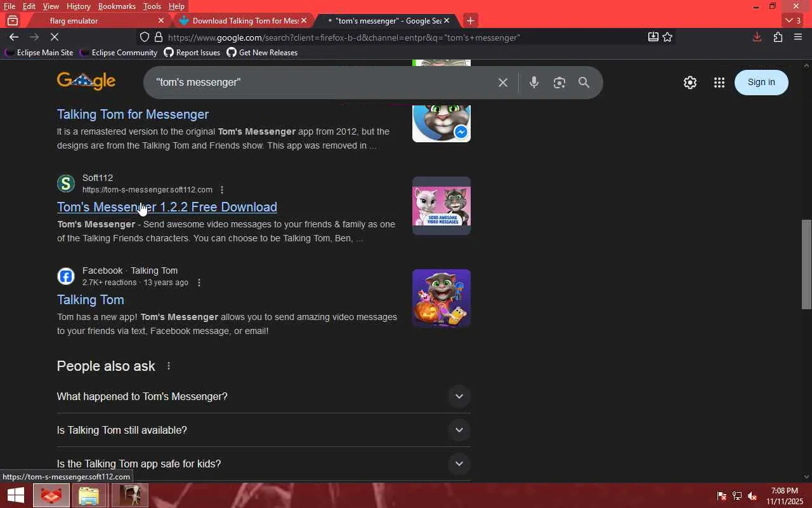The image size is (812, 508).
Task: Click the muted volume tray icon
Action: (x=752, y=496)
